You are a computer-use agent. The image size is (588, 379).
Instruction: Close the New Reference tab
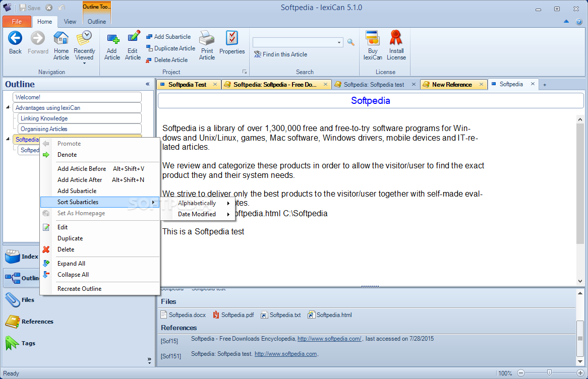click(481, 84)
